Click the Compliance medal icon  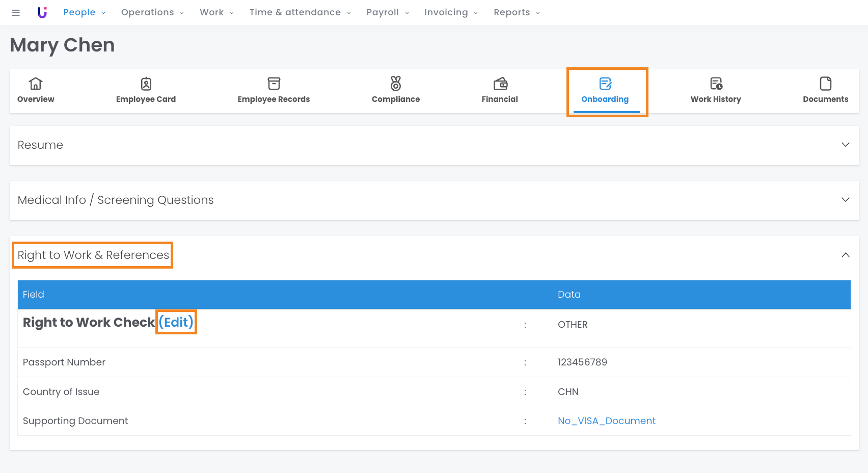point(396,83)
